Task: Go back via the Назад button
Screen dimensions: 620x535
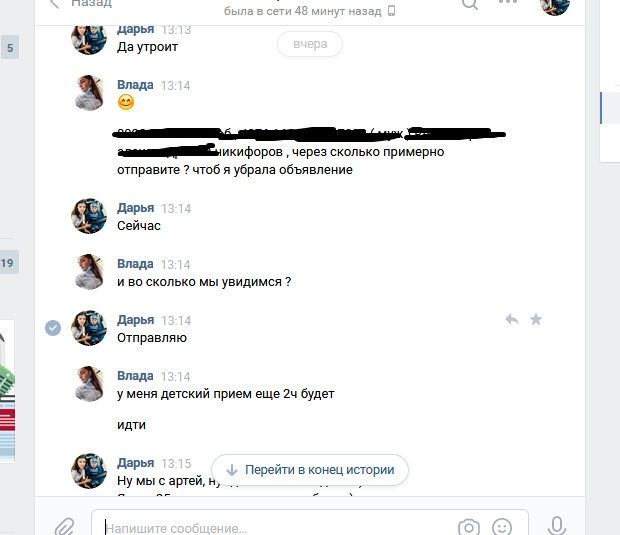Action: (x=81, y=4)
